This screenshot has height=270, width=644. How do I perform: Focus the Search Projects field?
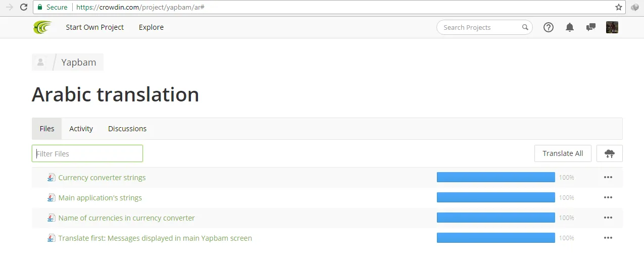484,27
